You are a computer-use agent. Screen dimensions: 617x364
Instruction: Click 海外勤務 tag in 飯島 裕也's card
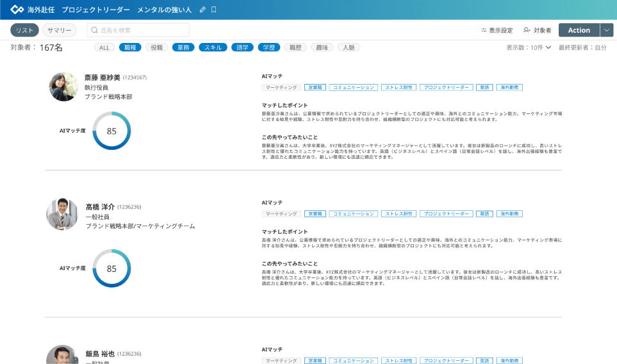tap(509, 360)
